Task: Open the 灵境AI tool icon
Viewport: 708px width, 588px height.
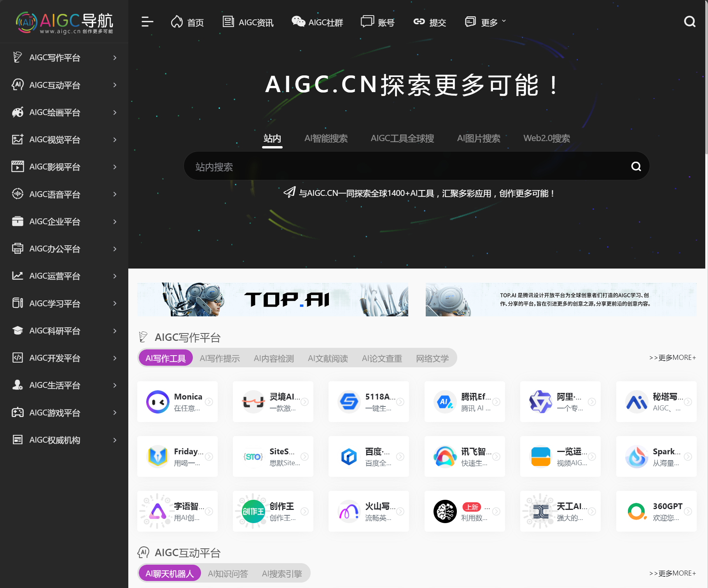Action: click(253, 402)
